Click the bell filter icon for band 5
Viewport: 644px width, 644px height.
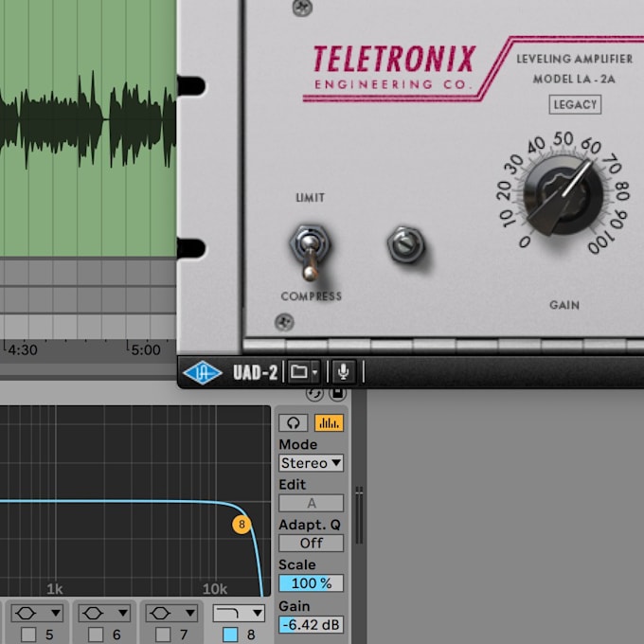[x=26, y=613]
